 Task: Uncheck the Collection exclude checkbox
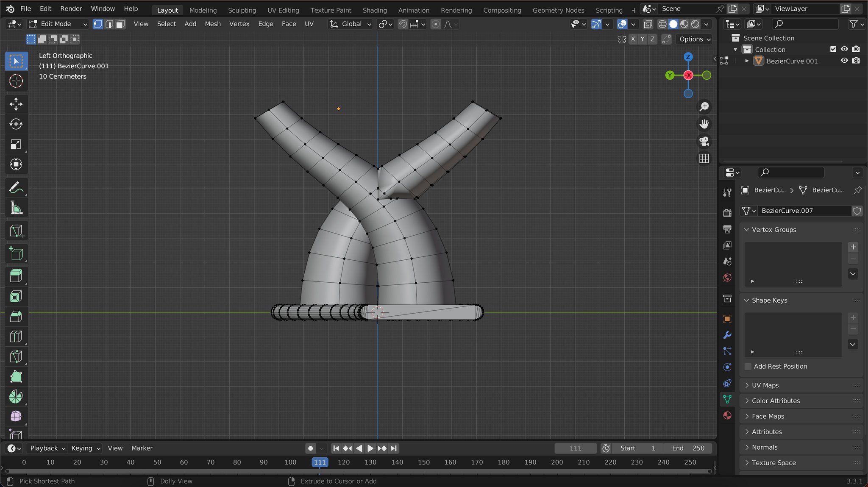click(833, 49)
